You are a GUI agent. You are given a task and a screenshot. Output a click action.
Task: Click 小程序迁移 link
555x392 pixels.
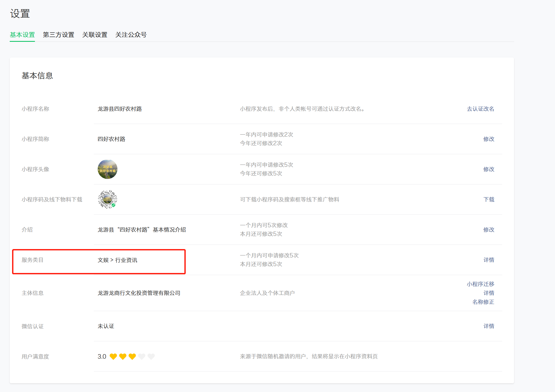tap(480, 284)
